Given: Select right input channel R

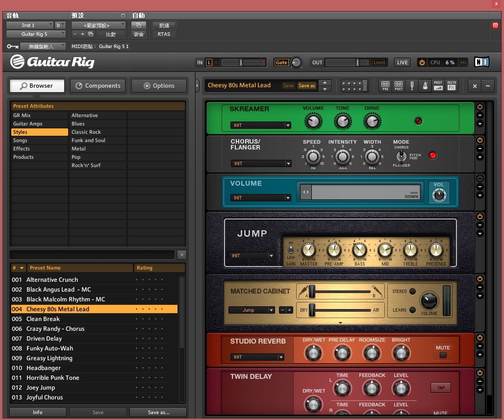Looking at the screenshot, I should [216, 62].
